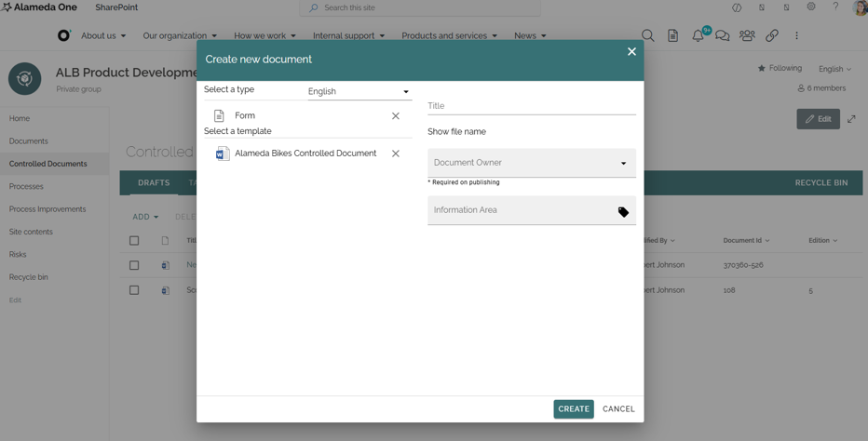
Task: Click the Search this site box
Action: click(420, 7)
